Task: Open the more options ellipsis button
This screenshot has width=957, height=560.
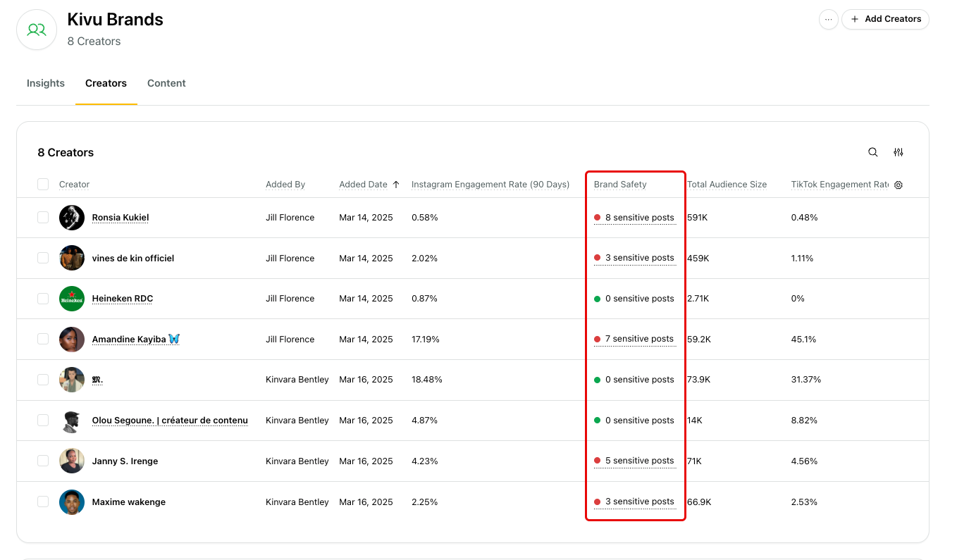Action: point(829,19)
